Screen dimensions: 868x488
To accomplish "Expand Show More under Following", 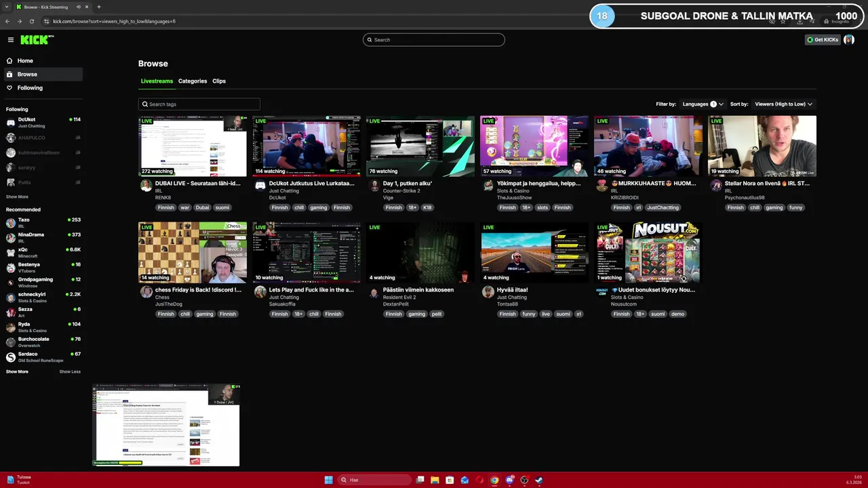I will [17, 197].
